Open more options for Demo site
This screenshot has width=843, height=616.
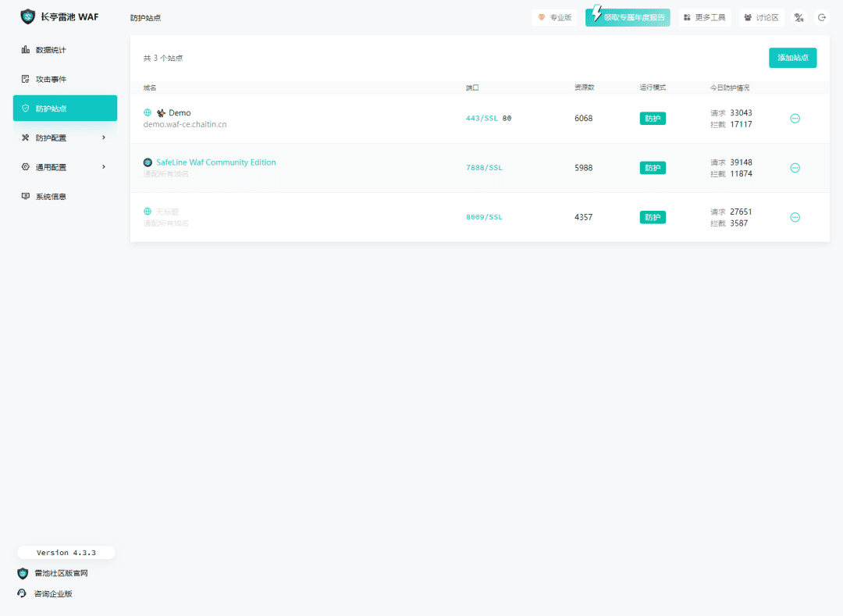795,119
